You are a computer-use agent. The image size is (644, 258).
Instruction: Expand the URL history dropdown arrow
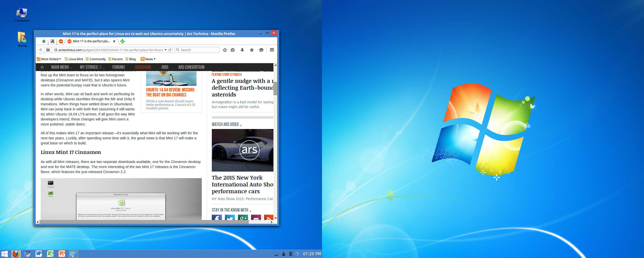point(166,50)
